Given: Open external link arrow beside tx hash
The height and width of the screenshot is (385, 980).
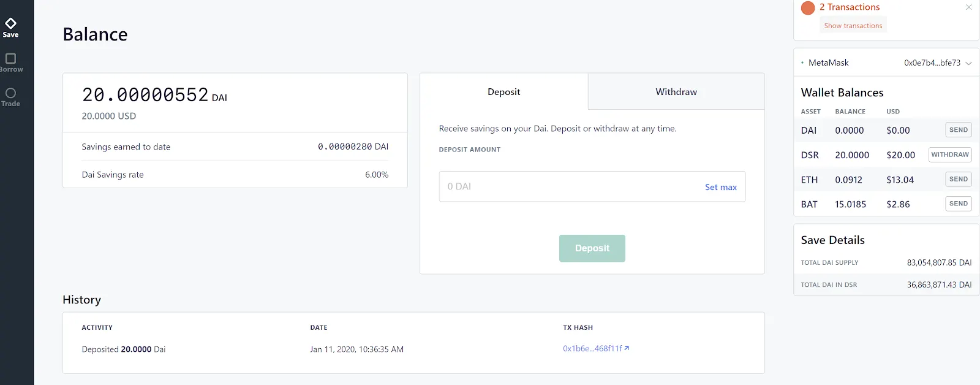Looking at the screenshot, I should click(627, 348).
